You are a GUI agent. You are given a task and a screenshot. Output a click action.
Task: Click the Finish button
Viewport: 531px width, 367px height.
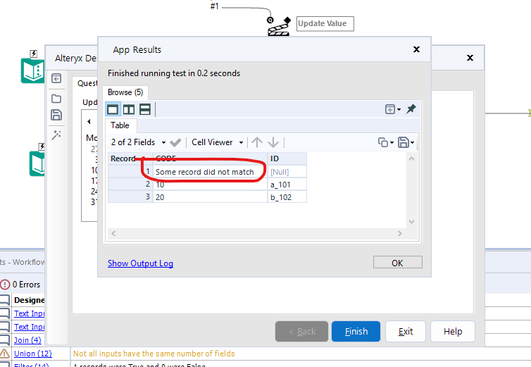pyautogui.click(x=356, y=331)
